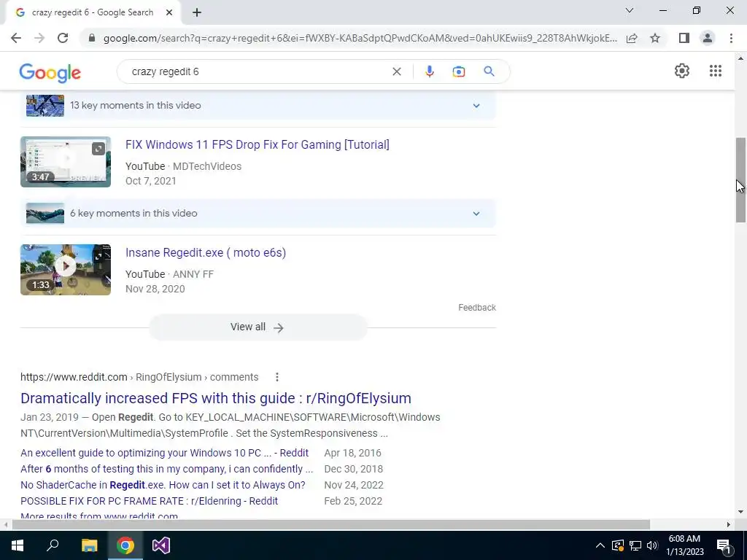Click the lock icon in address bar
This screenshot has width=747, height=560.
coord(92,38)
